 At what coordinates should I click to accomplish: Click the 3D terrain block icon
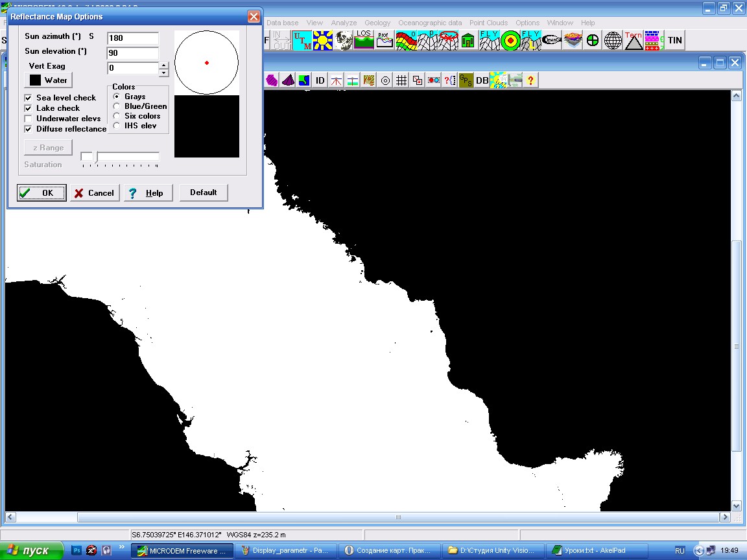(573, 40)
